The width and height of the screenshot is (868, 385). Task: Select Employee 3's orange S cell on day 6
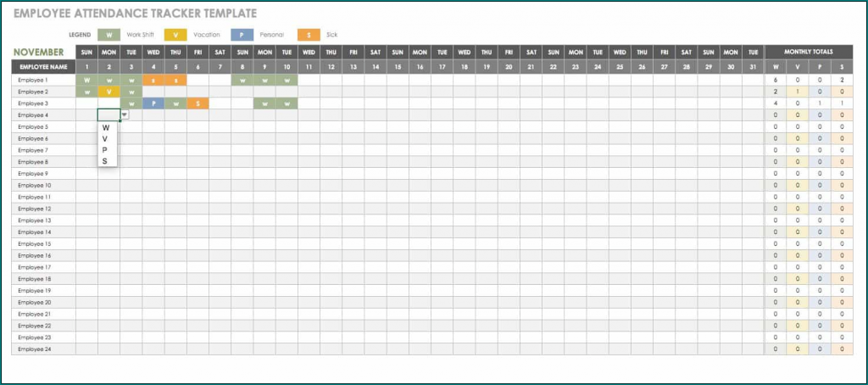197,103
